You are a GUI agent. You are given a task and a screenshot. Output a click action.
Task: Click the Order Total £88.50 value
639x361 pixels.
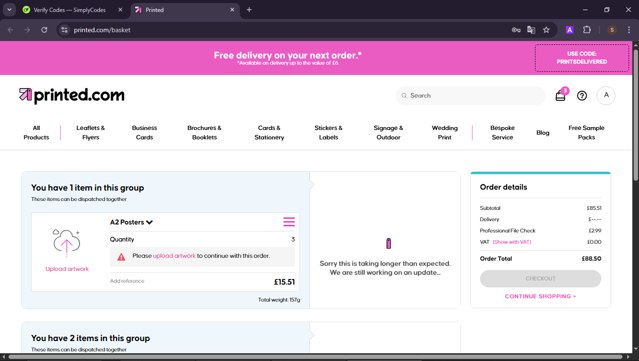point(591,259)
